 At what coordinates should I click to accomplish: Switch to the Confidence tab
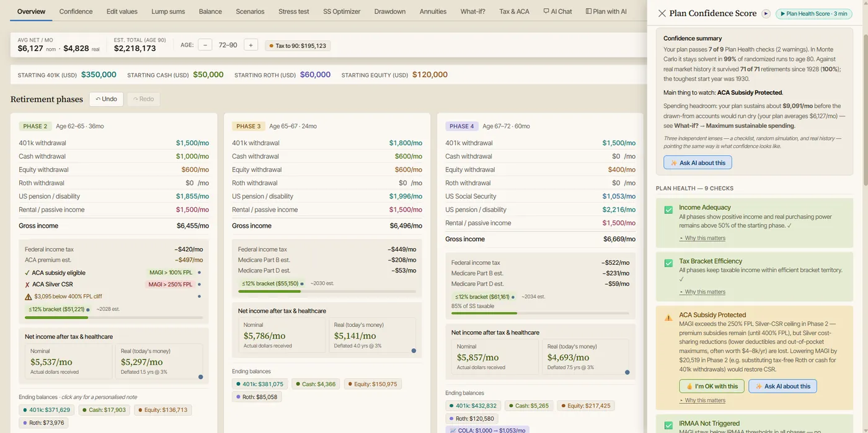coord(76,11)
